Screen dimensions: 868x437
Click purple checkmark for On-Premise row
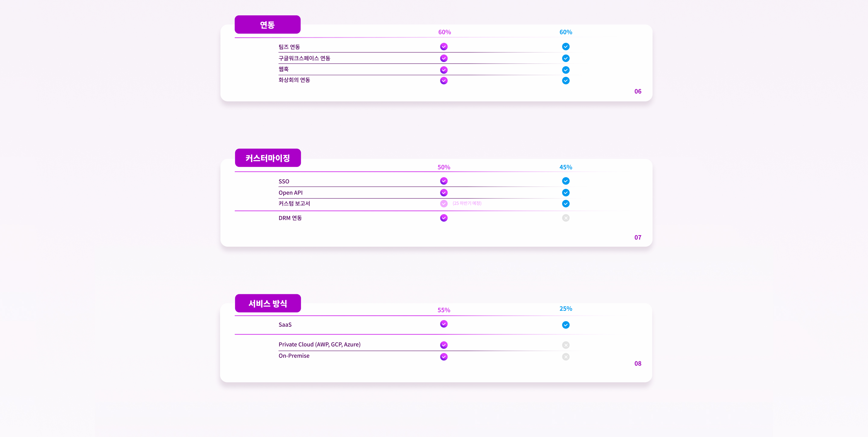click(x=444, y=357)
